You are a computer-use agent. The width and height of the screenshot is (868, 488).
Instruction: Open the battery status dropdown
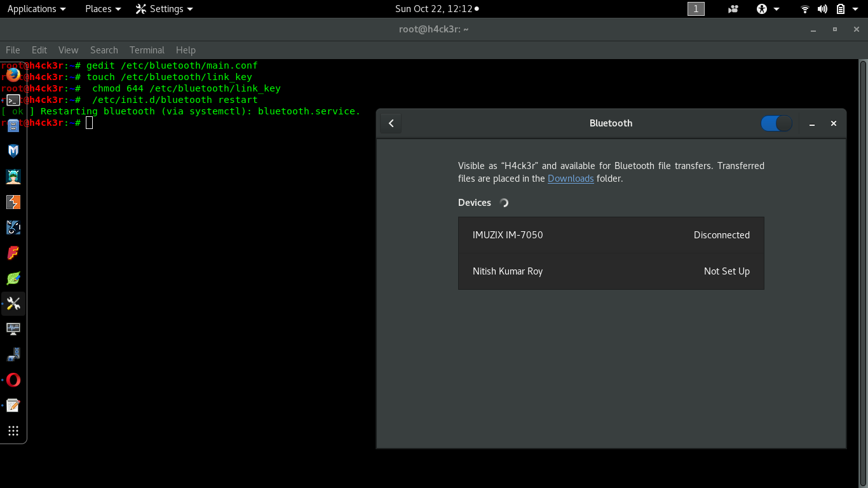click(840, 9)
